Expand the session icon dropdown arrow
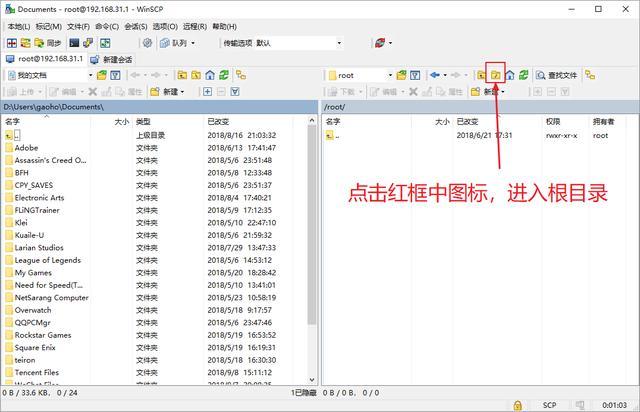Viewport: 640px width, 412px height. [x=391, y=43]
